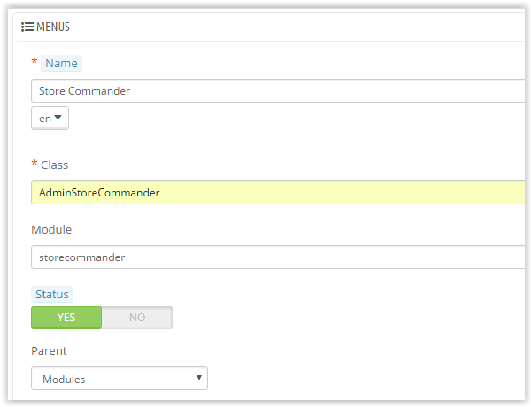Click the Class field label
Image resolution: width=532 pixels, height=407 pixels.
coord(54,165)
